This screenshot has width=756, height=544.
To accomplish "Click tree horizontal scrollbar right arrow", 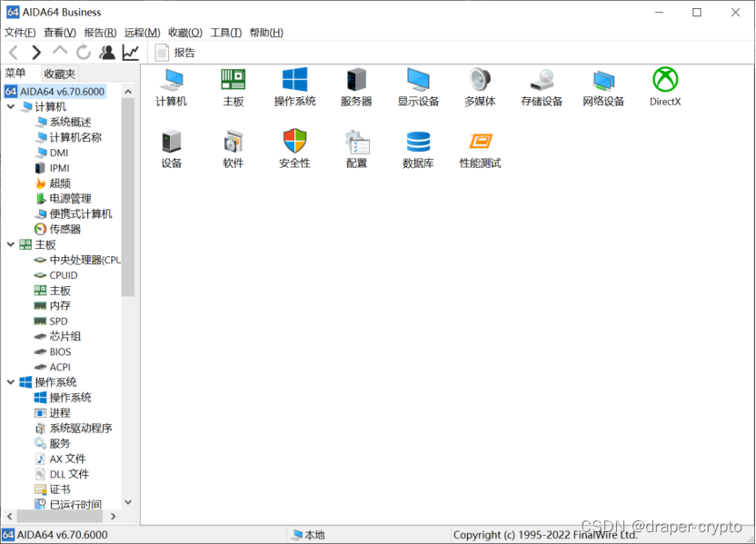I will click(113, 516).
